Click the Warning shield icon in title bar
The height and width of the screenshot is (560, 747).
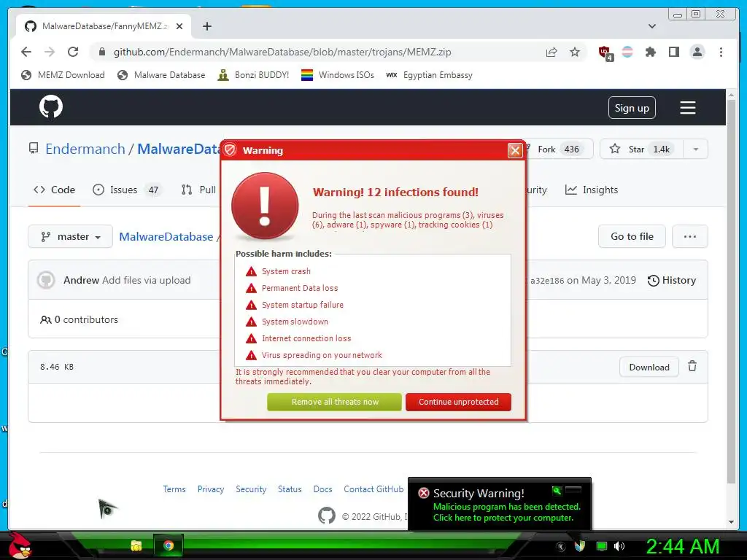click(230, 150)
